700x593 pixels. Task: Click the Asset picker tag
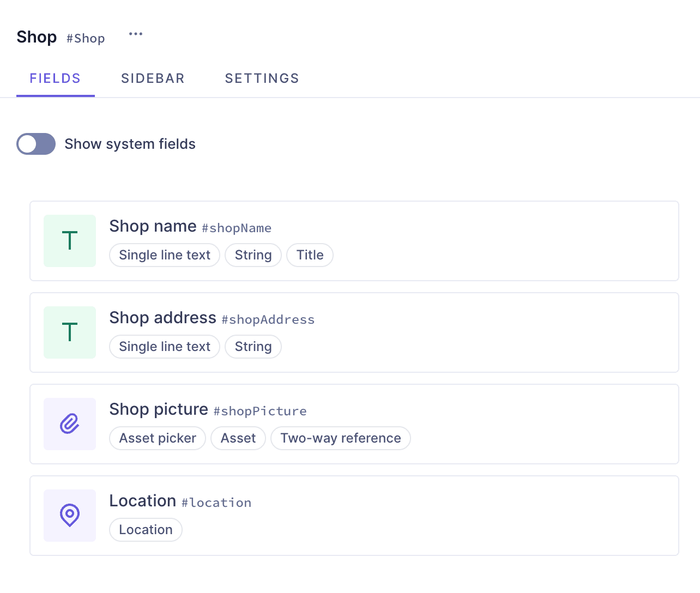click(158, 438)
